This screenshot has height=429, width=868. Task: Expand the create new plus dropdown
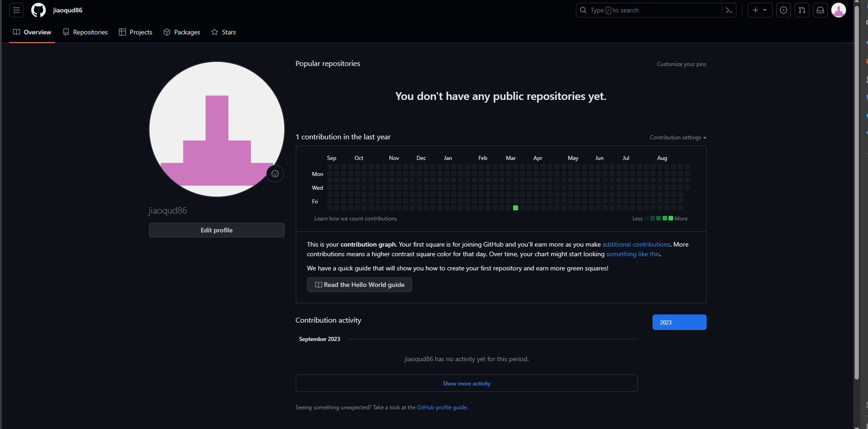pyautogui.click(x=760, y=10)
